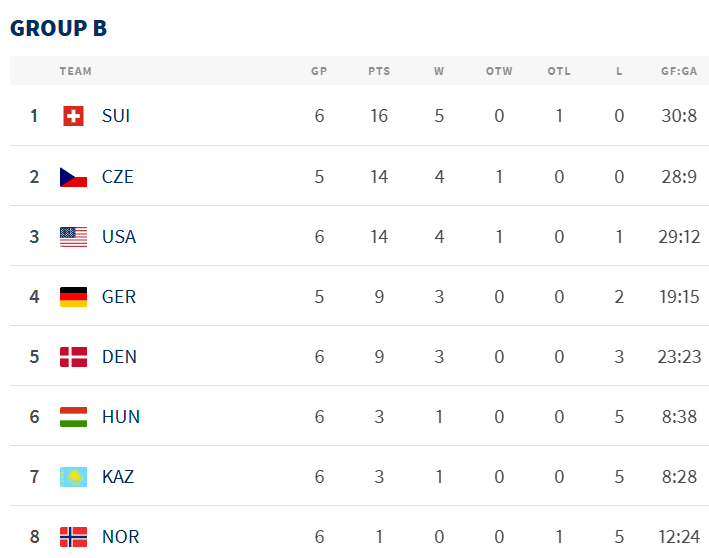Open the CZE team link
Screen dimensions: 709x558
(x=118, y=177)
